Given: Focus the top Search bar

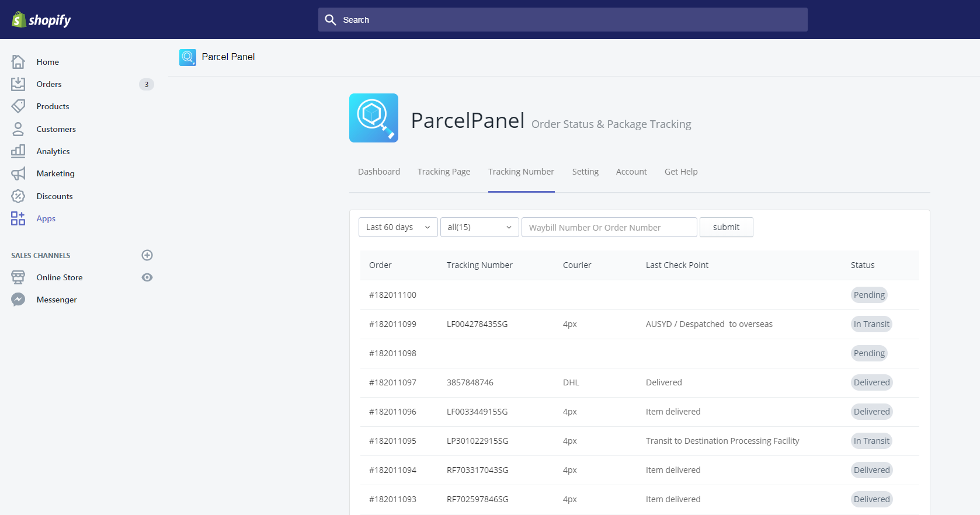Looking at the screenshot, I should click(x=563, y=20).
